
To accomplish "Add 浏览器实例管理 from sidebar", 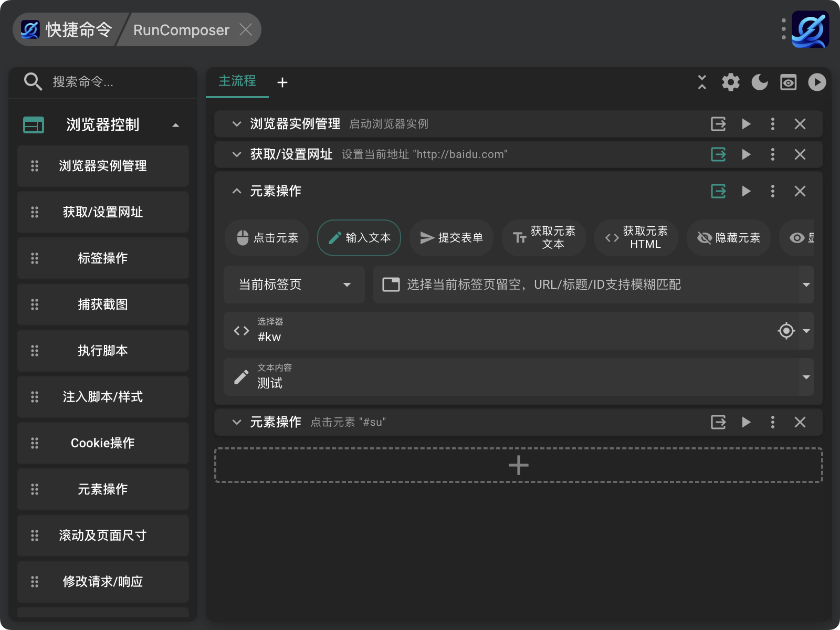I will pyautogui.click(x=103, y=166).
